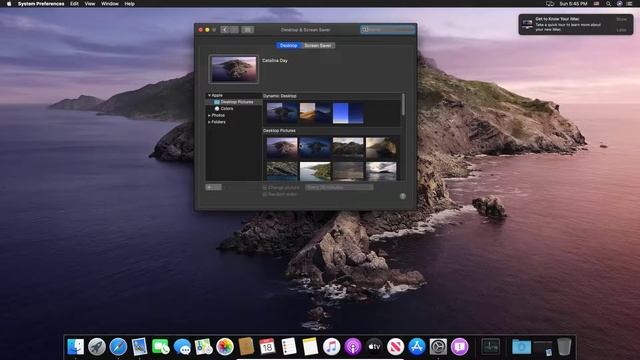Select the Desktop tab
Image resolution: width=640 pixels, height=360 pixels.
(x=289, y=46)
